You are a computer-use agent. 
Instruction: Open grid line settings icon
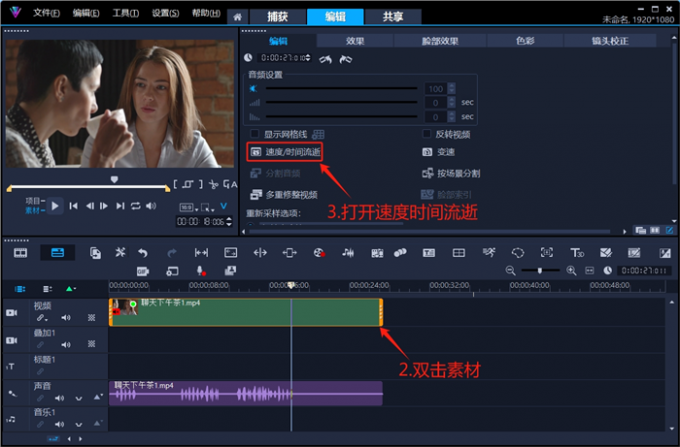tap(318, 134)
